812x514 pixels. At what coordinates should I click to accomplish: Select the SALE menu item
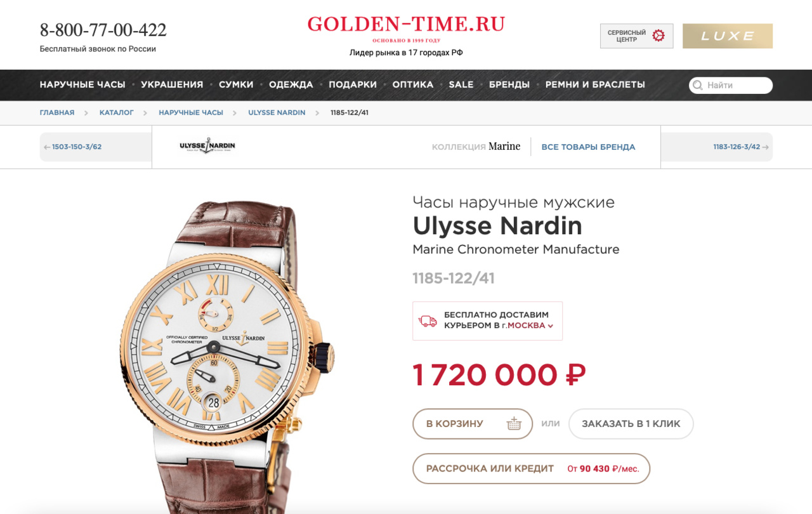click(x=461, y=84)
